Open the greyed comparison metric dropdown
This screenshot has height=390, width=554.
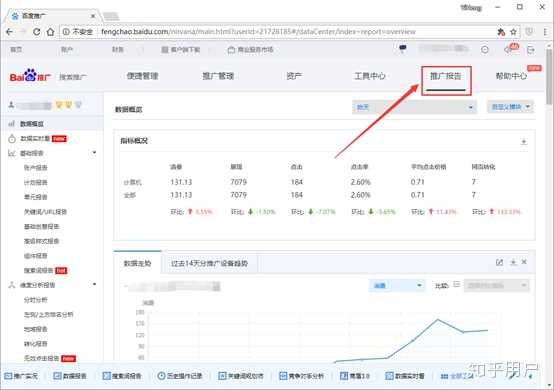[496, 285]
